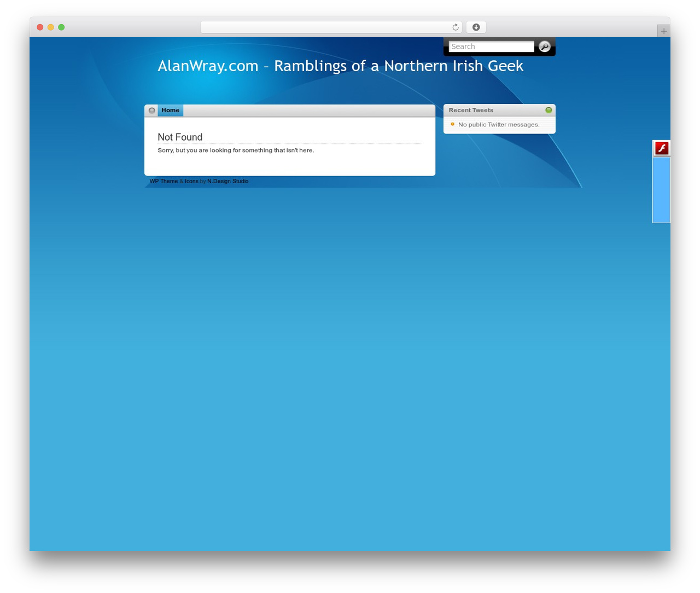This screenshot has height=593, width=700.
Task: Click the 'Sorry, but you are looking' message
Action: pos(236,150)
